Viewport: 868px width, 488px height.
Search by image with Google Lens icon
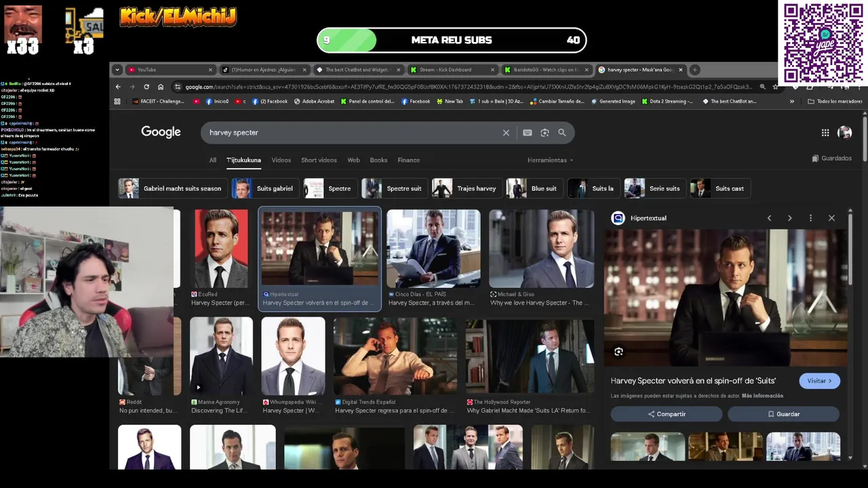click(545, 133)
